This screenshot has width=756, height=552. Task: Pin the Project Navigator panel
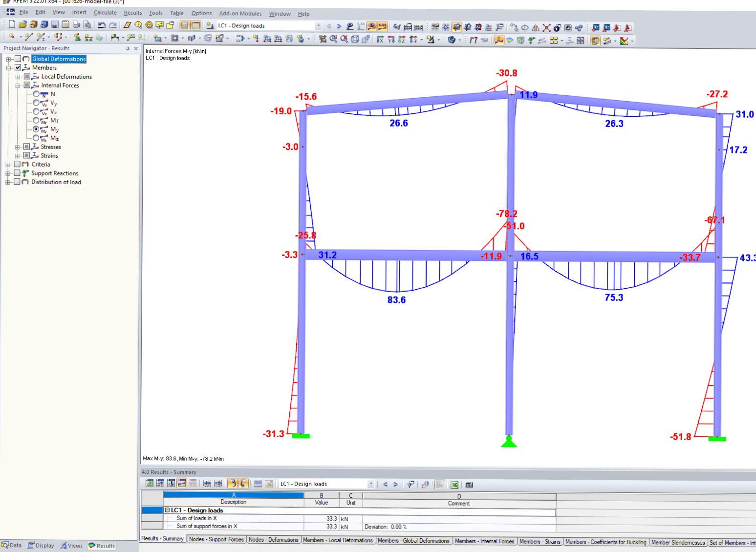(128, 48)
